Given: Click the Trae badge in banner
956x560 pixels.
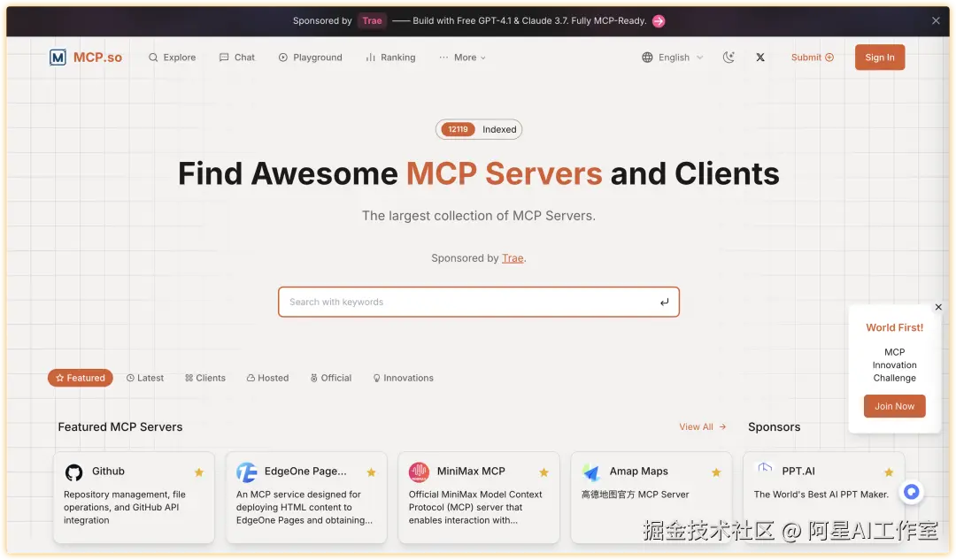Looking at the screenshot, I should point(372,20).
